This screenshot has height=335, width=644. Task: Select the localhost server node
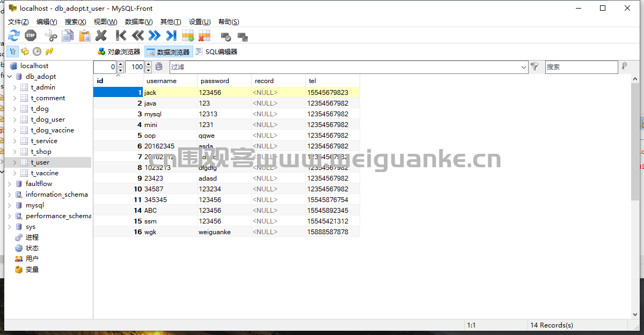(x=34, y=66)
